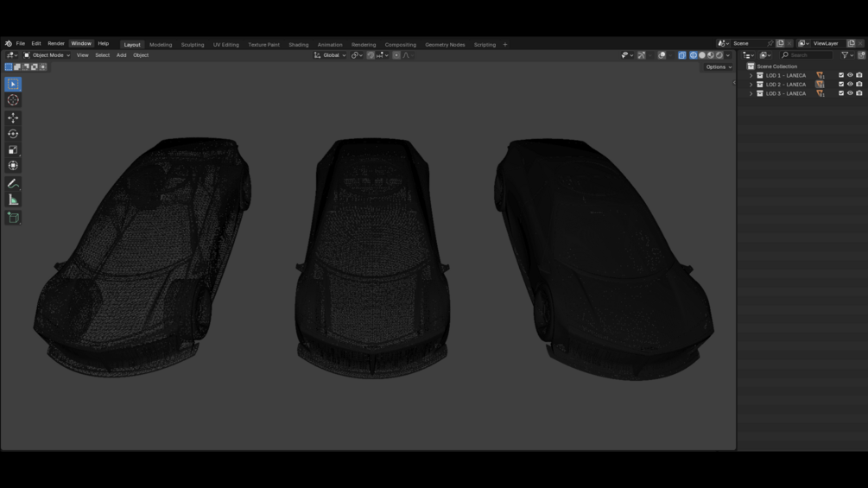The image size is (868, 488).
Task: Open the Object Mode dropdown
Action: click(47, 55)
